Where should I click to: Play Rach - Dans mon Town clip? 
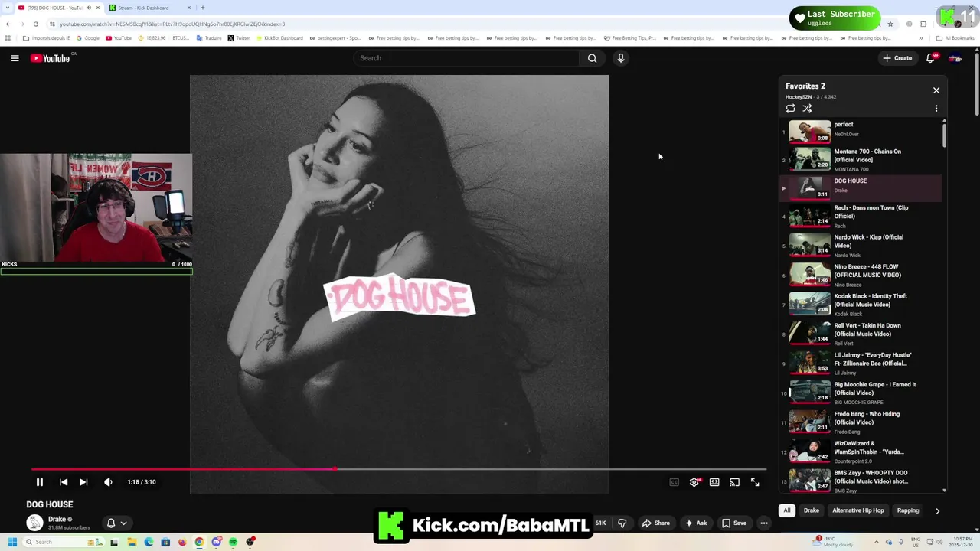pyautogui.click(x=861, y=217)
